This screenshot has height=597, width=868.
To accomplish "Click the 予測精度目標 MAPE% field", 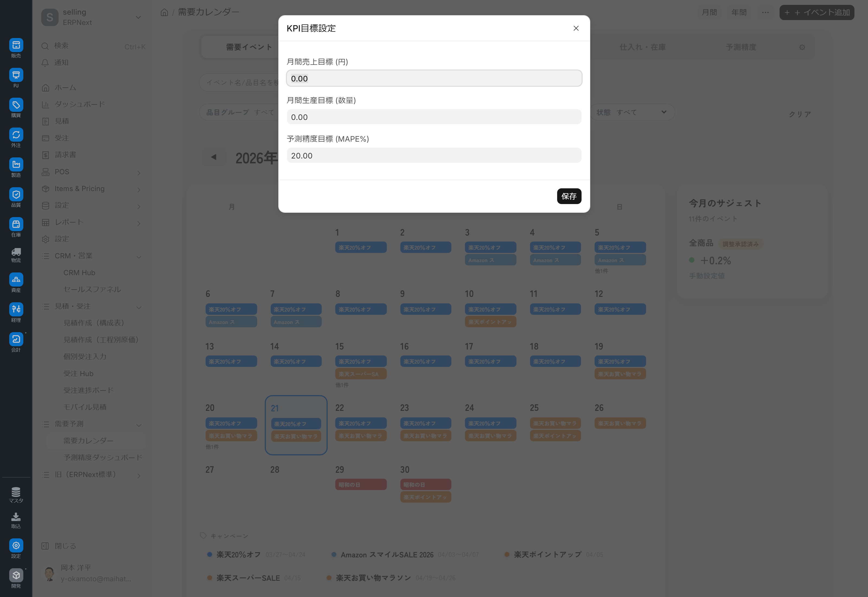I will coord(434,155).
